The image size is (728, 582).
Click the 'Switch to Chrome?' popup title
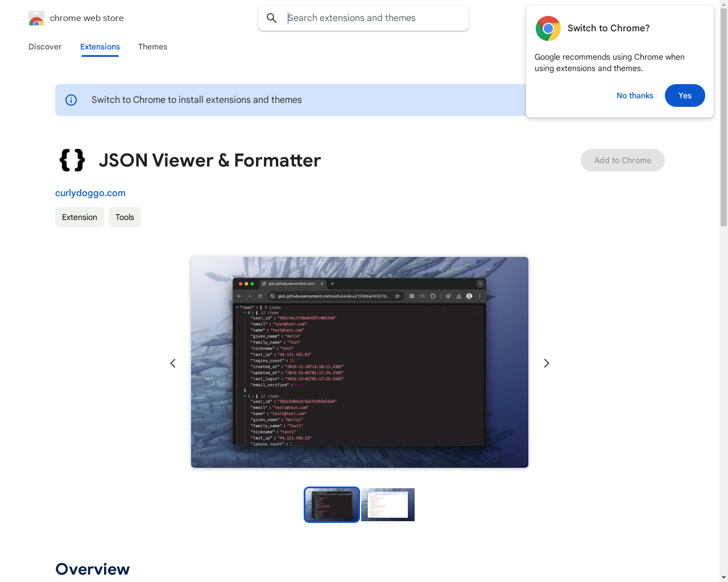click(609, 28)
